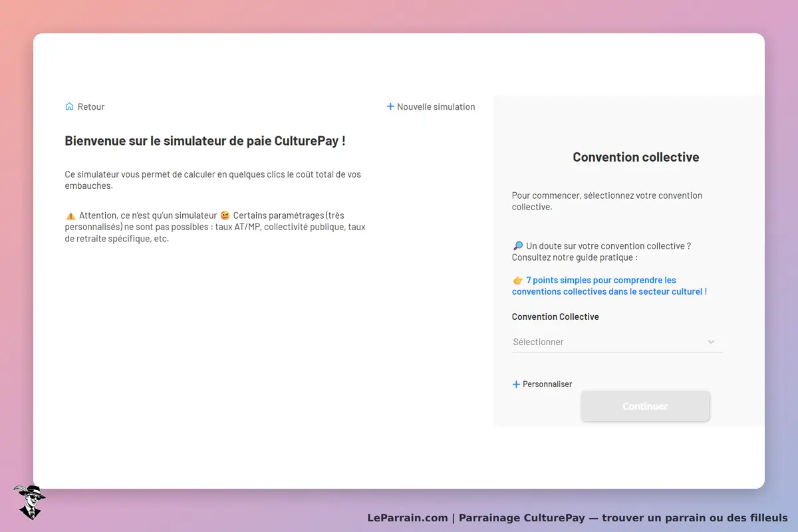Open the Convention Collective Sélectionner dropdown
798x532 pixels.
pos(617,342)
